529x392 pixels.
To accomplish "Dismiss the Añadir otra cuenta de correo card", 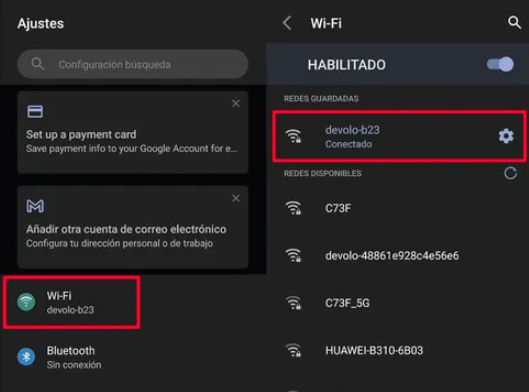I will pyautogui.click(x=236, y=198).
